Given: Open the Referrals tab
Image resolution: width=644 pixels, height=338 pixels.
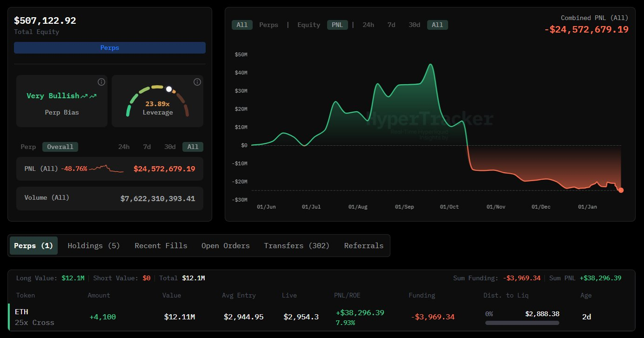Looking at the screenshot, I should click(x=364, y=245).
